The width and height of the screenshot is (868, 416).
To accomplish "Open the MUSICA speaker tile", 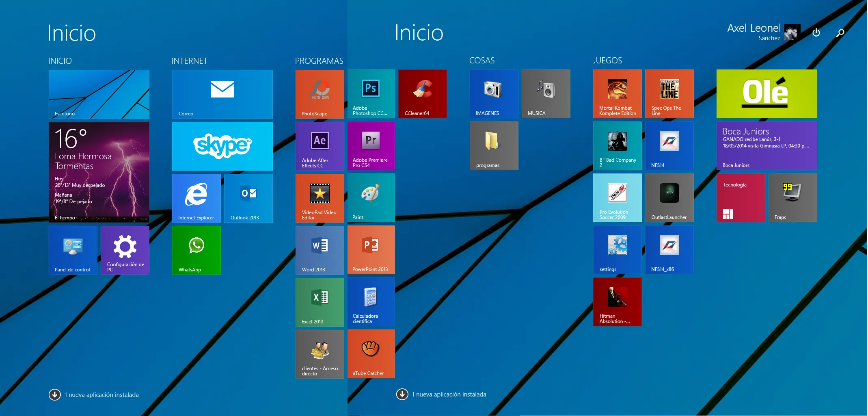I will click(546, 94).
